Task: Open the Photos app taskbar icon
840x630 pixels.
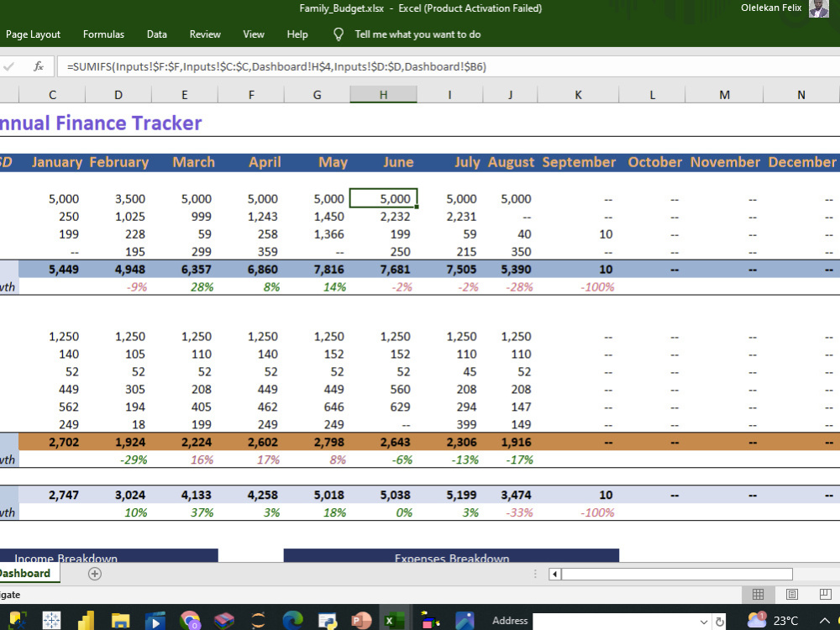Action: point(465,621)
